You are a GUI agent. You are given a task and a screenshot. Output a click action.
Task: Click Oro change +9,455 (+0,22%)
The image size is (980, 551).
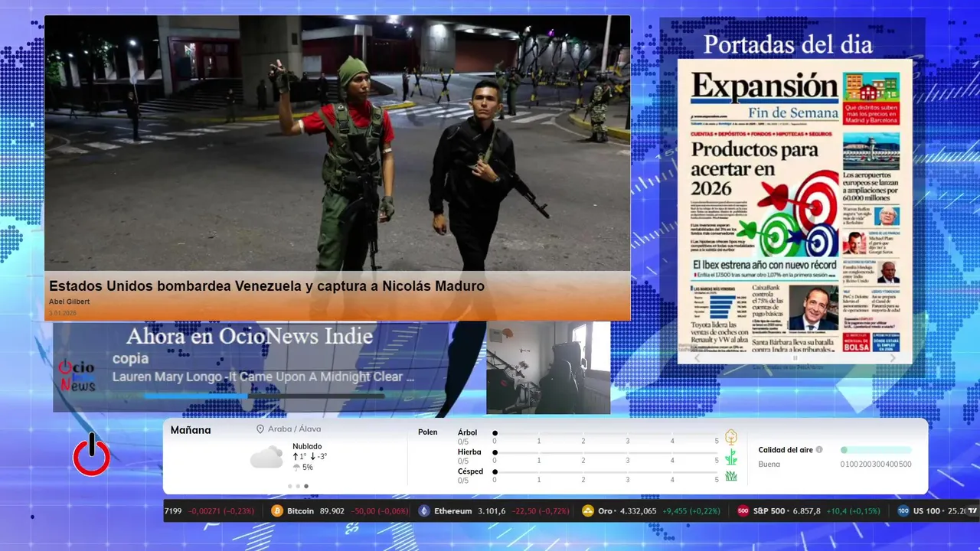pyautogui.click(x=691, y=511)
